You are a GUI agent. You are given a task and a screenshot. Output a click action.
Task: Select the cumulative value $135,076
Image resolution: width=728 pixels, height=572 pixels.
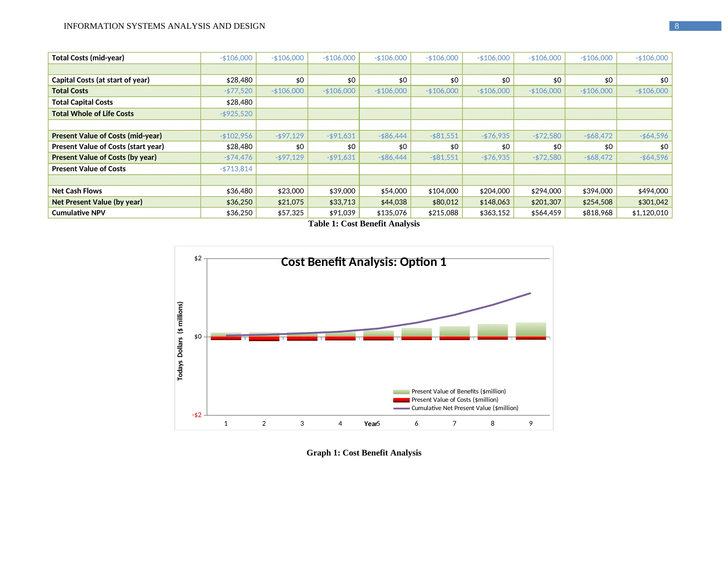[392, 213]
